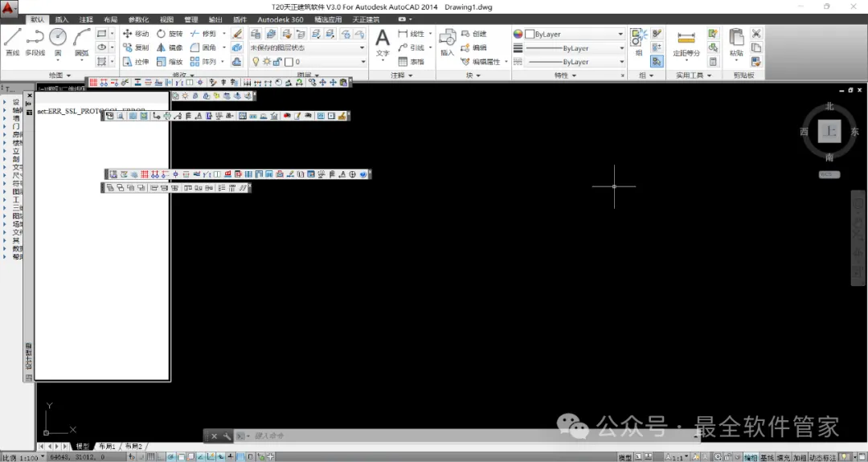
Task: Click the 表格 (Table) annotation tool
Action: coord(411,61)
